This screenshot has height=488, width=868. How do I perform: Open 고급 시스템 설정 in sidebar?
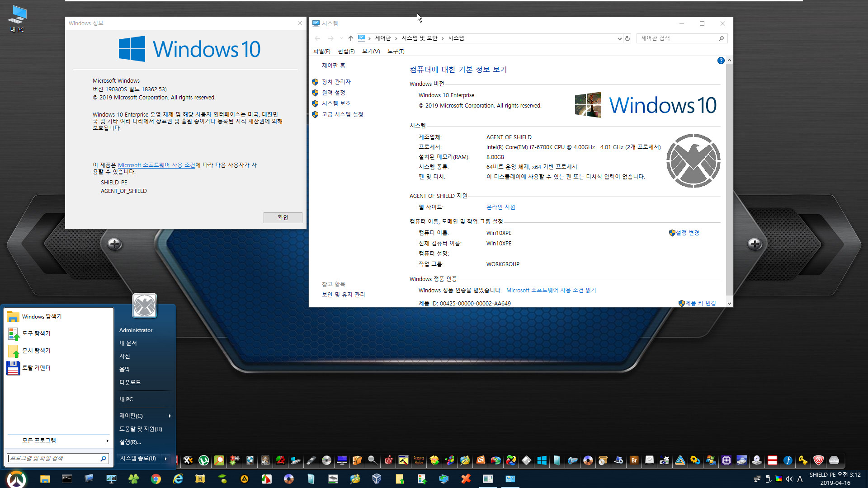pos(342,114)
